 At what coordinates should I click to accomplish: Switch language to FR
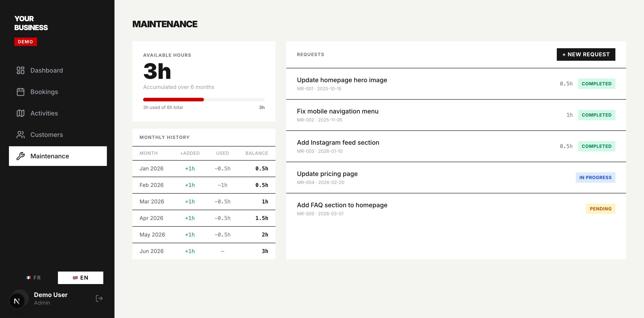tap(33, 278)
